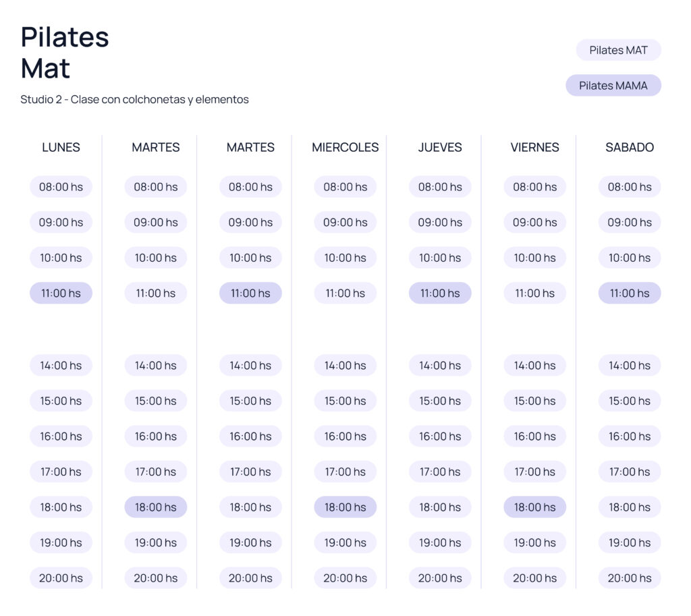Pick Sabado 11:00 hs highlighted slot
Screen dimensions: 691x616
pyautogui.click(x=630, y=293)
